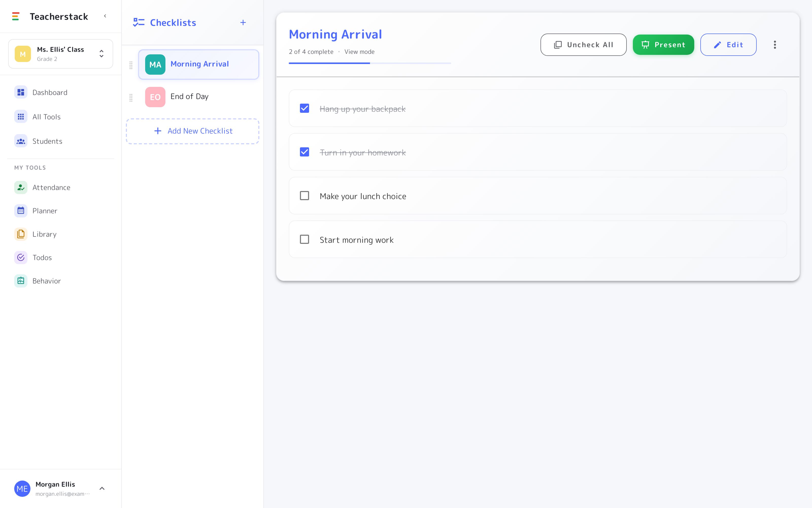Click the Teacherstack logo icon
This screenshot has height=508, width=812.
click(x=15, y=16)
